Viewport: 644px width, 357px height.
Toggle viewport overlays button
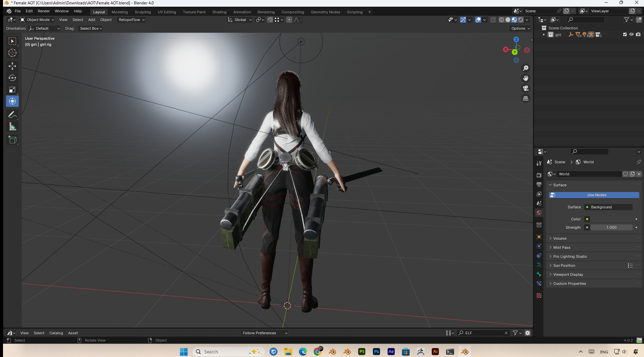478,20
